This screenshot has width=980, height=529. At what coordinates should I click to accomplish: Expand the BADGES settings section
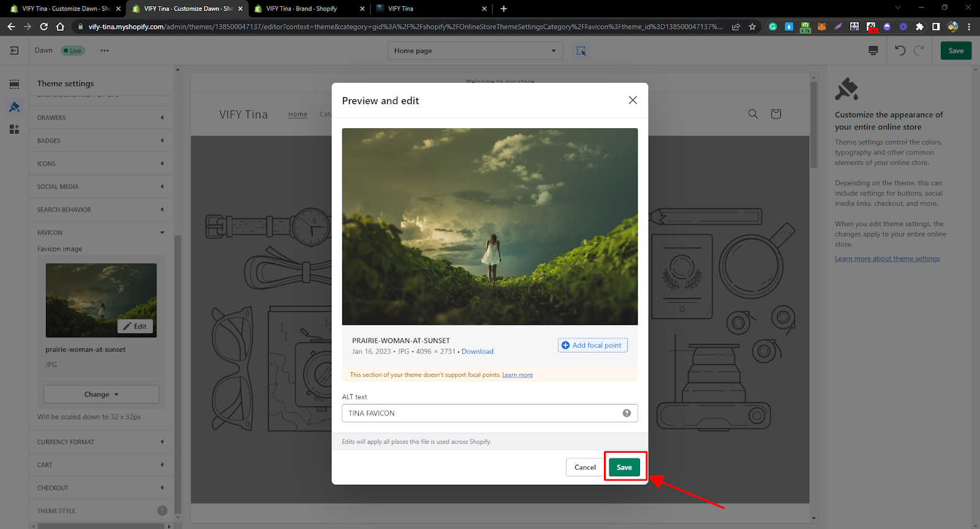point(101,141)
